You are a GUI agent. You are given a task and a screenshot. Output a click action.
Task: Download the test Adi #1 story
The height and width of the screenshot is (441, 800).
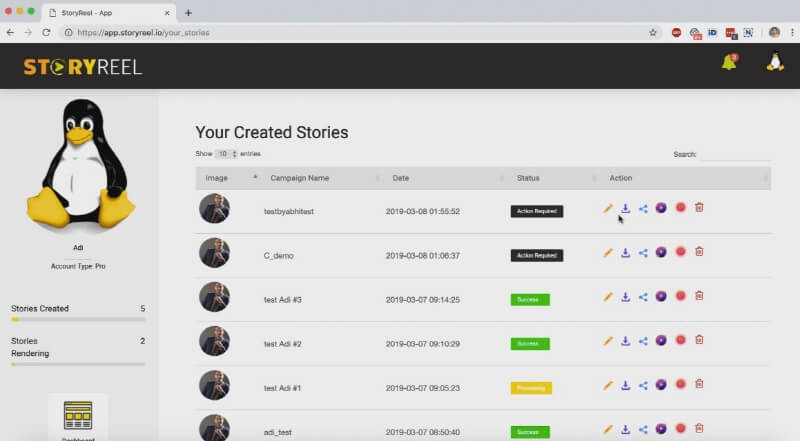(626, 385)
